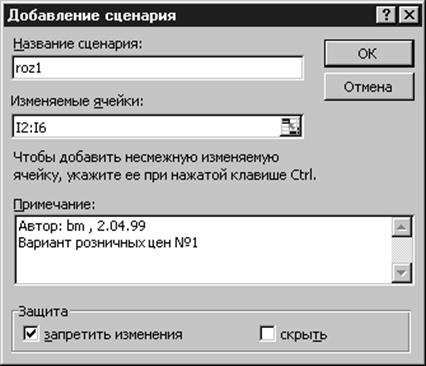Close the Добавление сценария dialog
The image size is (426, 366).
pos(409,15)
